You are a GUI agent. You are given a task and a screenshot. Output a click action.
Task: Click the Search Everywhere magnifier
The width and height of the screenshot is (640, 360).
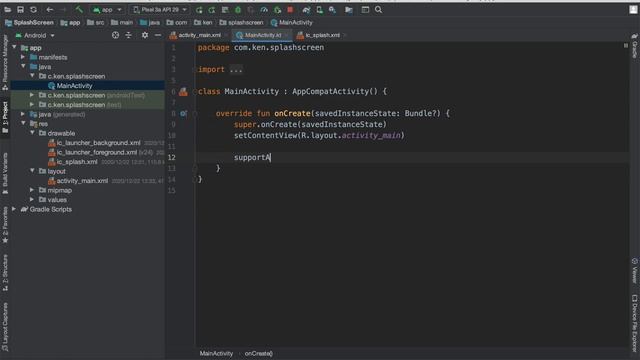(378, 9)
